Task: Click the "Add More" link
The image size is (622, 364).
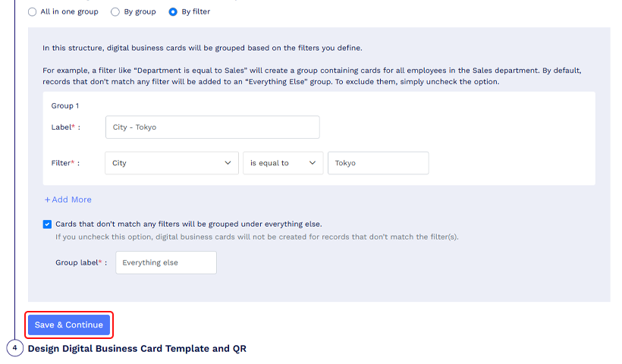Action: pyautogui.click(x=68, y=200)
